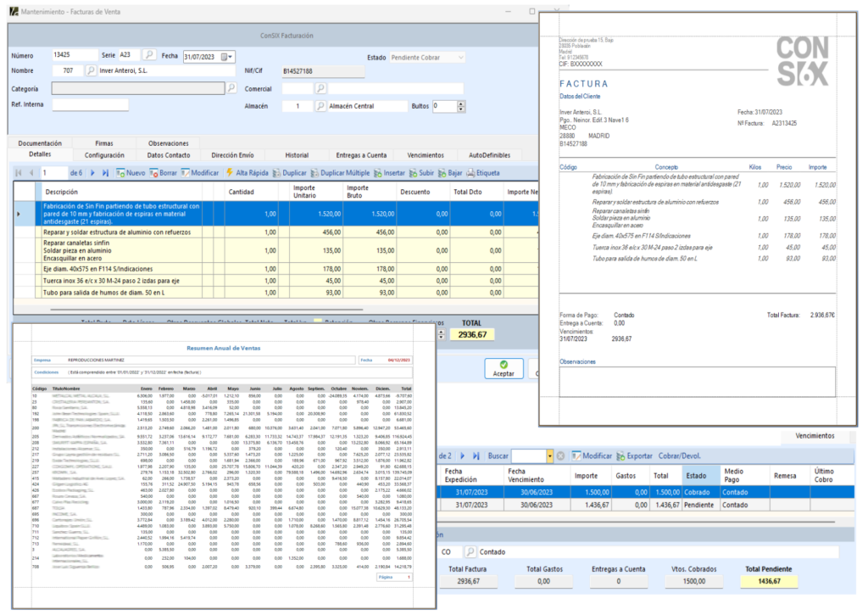
Task: Open the Fecha calendar dropdown
Action: 227,56
